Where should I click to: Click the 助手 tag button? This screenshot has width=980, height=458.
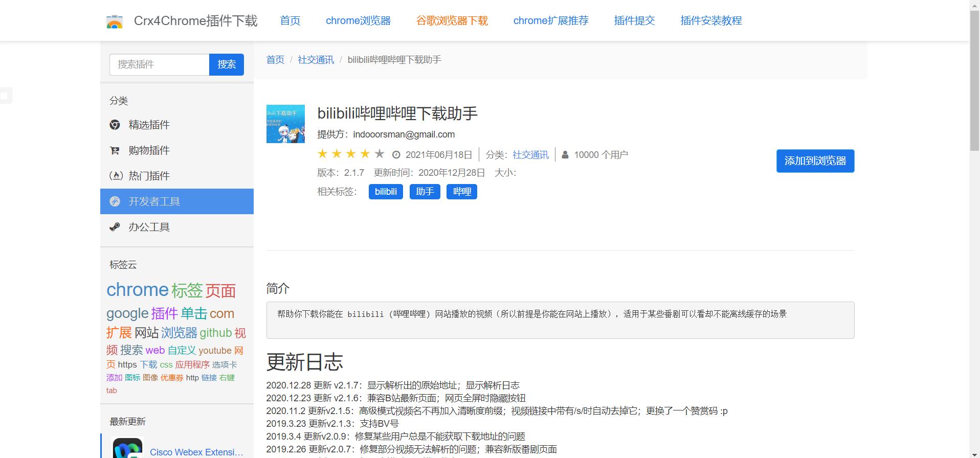coord(425,192)
